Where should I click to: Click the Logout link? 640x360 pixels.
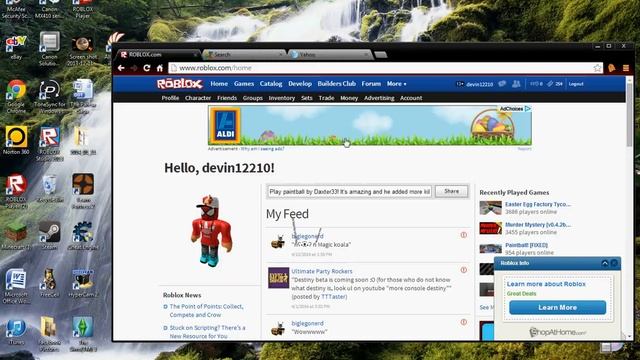click(x=576, y=84)
